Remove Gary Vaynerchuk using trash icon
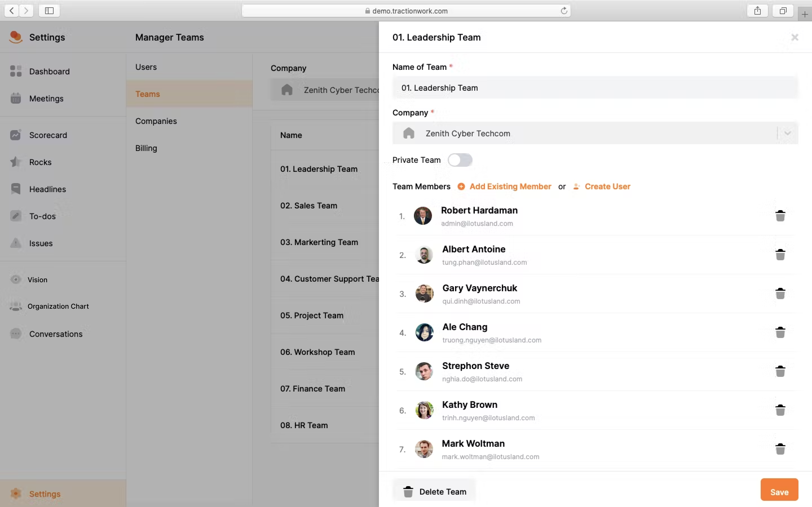This screenshot has height=507, width=812. (x=780, y=294)
